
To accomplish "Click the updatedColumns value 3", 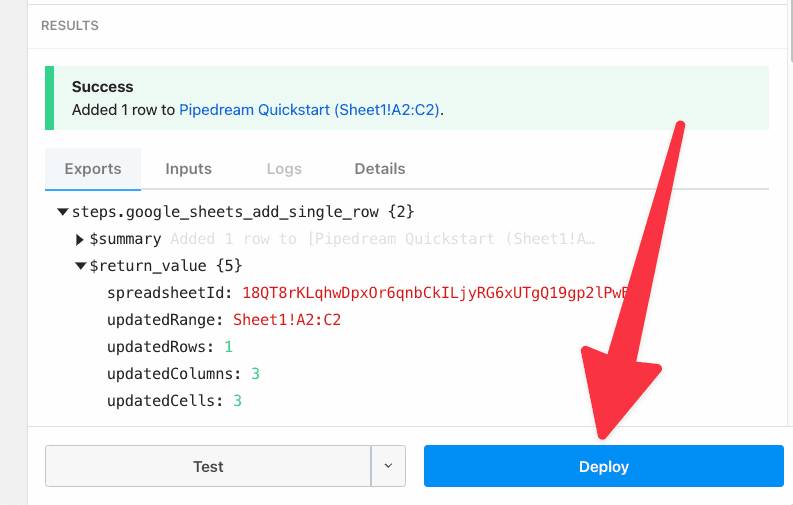I will coord(255,374).
